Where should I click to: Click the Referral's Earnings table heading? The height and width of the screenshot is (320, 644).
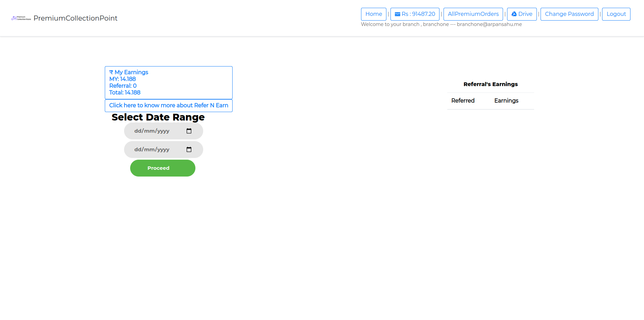tap(491, 84)
